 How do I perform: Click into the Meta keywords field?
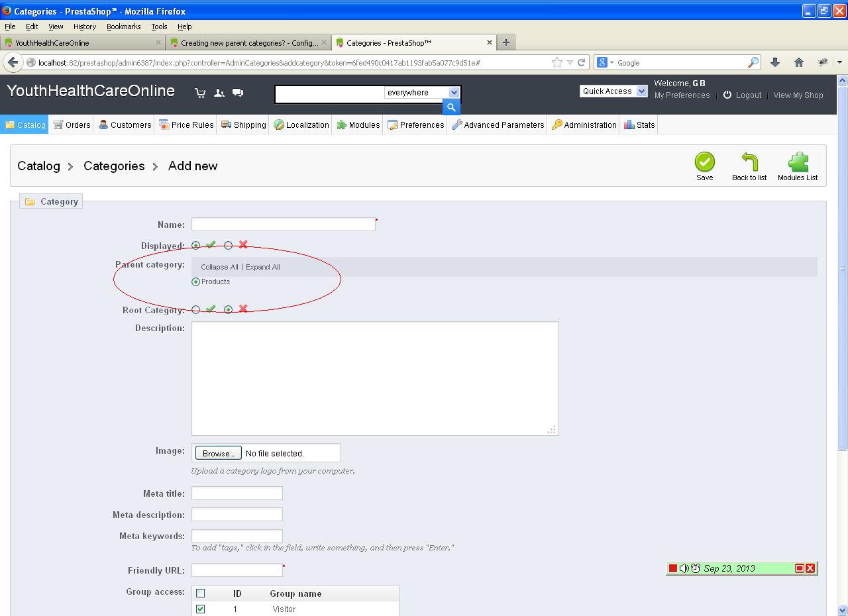pyautogui.click(x=237, y=535)
